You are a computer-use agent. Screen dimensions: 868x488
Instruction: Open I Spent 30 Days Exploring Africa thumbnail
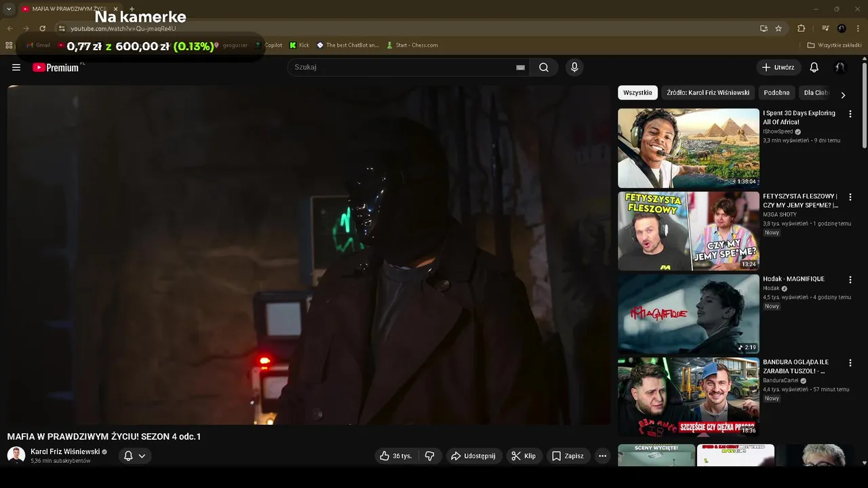point(688,148)
